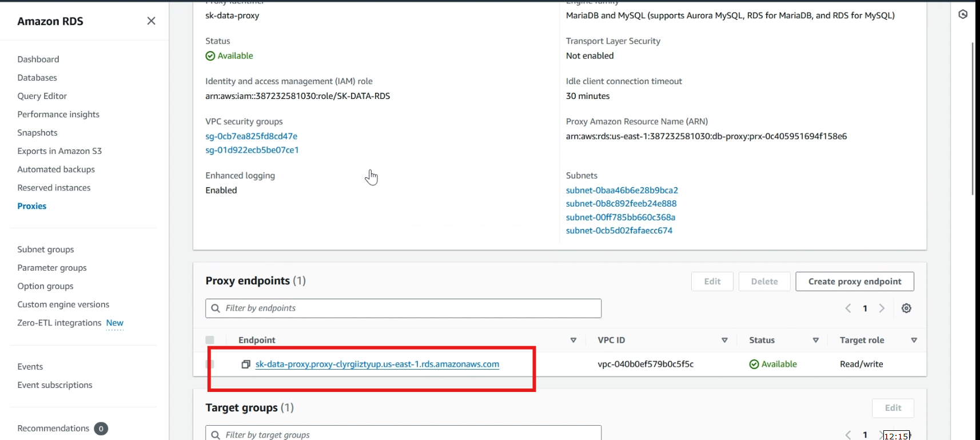
Task: Click Edit button for Target groups
Action: coord(893,408)
